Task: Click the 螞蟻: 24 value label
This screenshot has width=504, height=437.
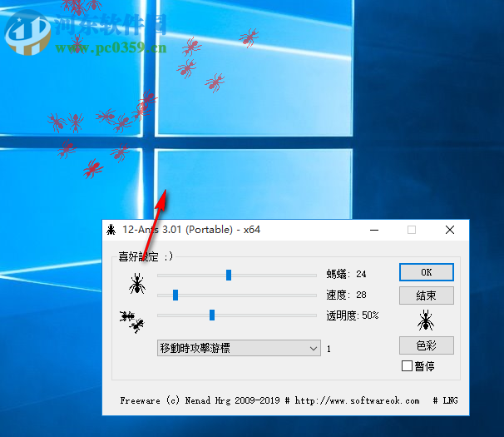Action: (346, 274)
